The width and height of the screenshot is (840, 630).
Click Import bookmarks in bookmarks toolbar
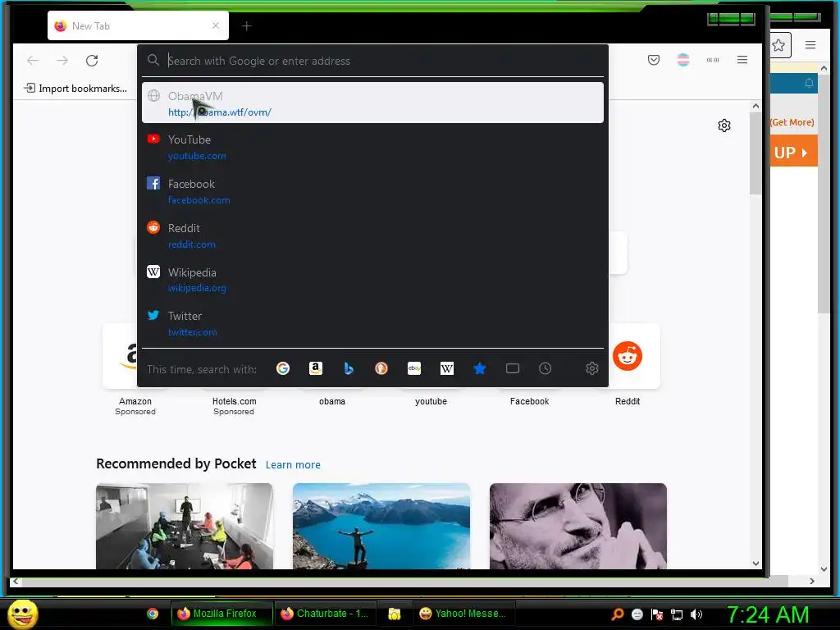pyautogui.click(x=75, y=89)
